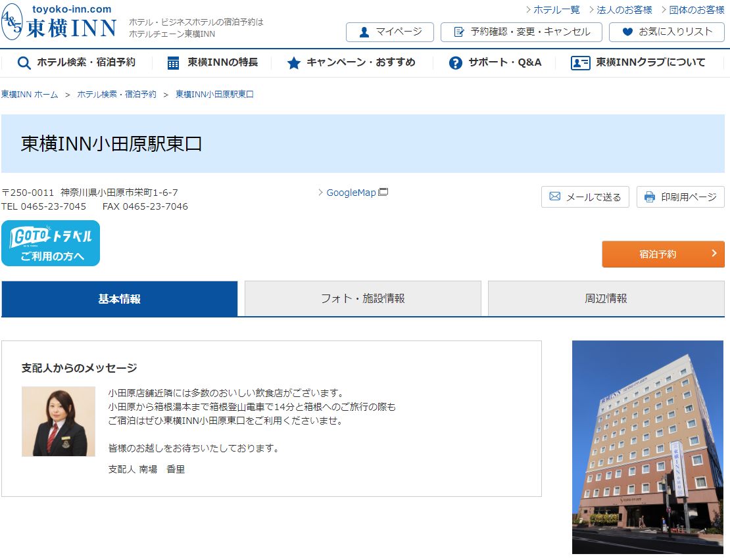Click the envelope icon on メールで送る
730x560 pixels.
pyautogui.click(x=555, y=197)
